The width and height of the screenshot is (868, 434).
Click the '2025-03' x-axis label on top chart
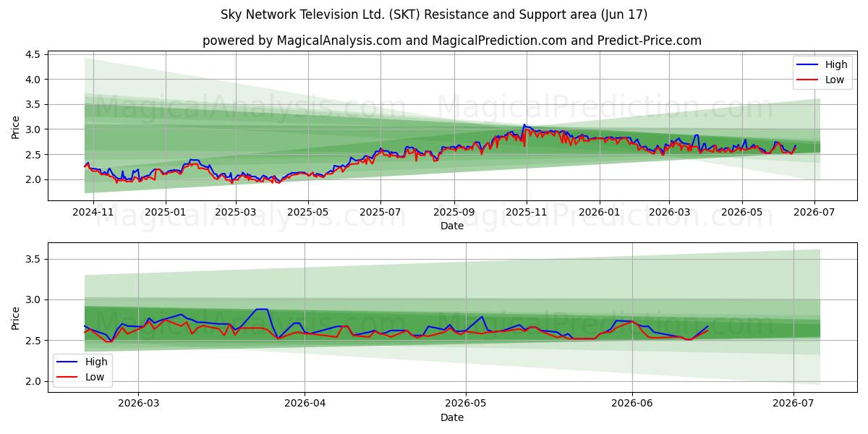click(x=236, y=212)
